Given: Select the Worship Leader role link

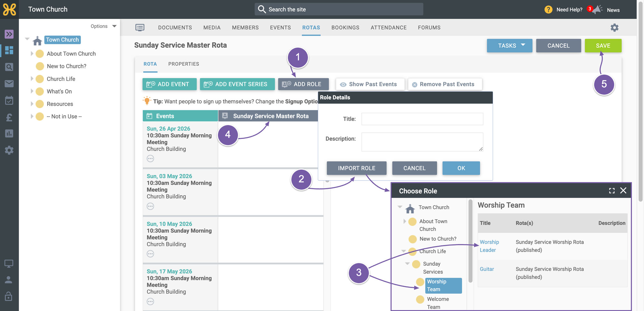Looking at the screenshot, I should 489,246.
